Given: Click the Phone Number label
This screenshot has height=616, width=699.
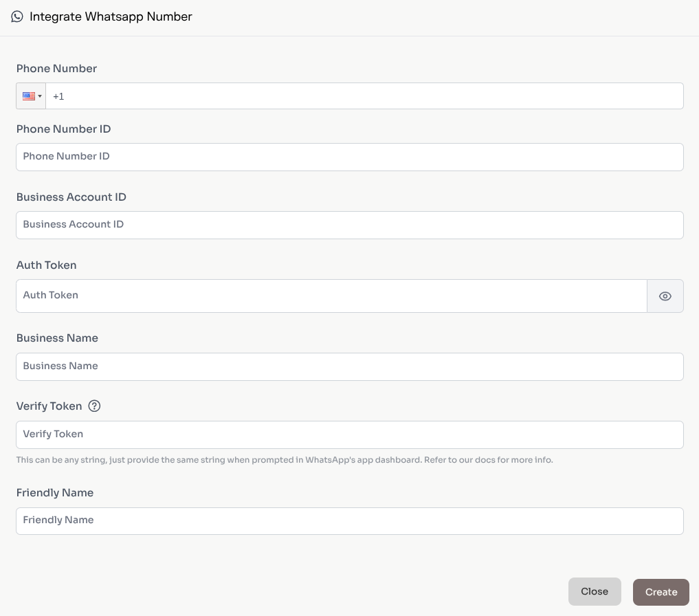Looking at the screenshot, I should click(56, 68).
